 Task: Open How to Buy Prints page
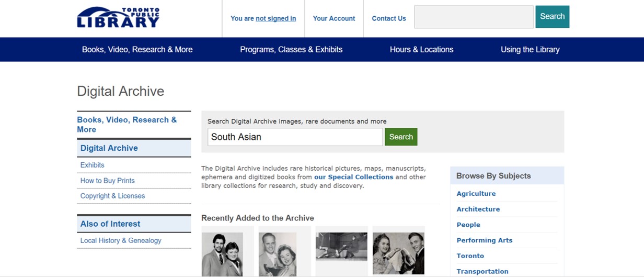pos(108,181)
